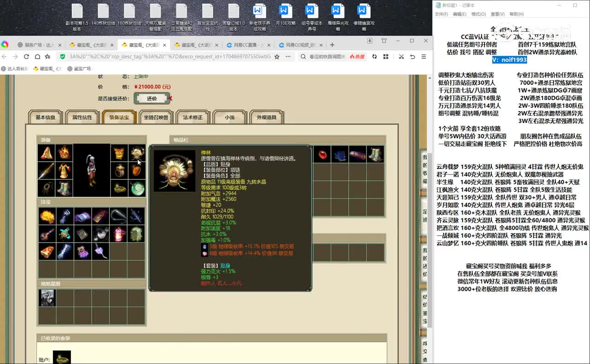Close the 服务广场 browser tab

59,45
